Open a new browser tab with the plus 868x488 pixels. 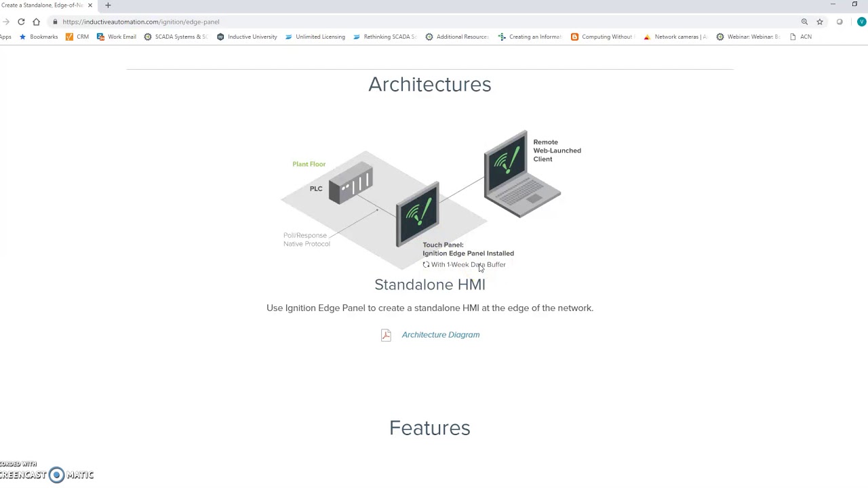[108, 5]
